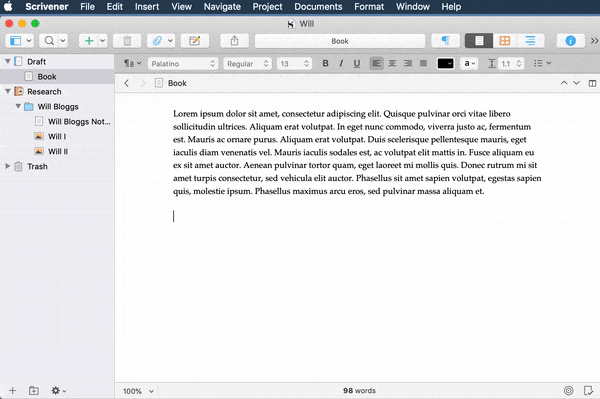Select the Will II image item
The height and width of the screenshot is (399, 600).
point(57,151)
